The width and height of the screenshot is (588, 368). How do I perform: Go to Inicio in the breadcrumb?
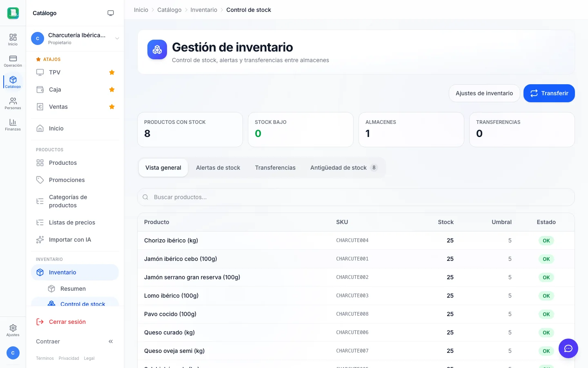point(141,10)
